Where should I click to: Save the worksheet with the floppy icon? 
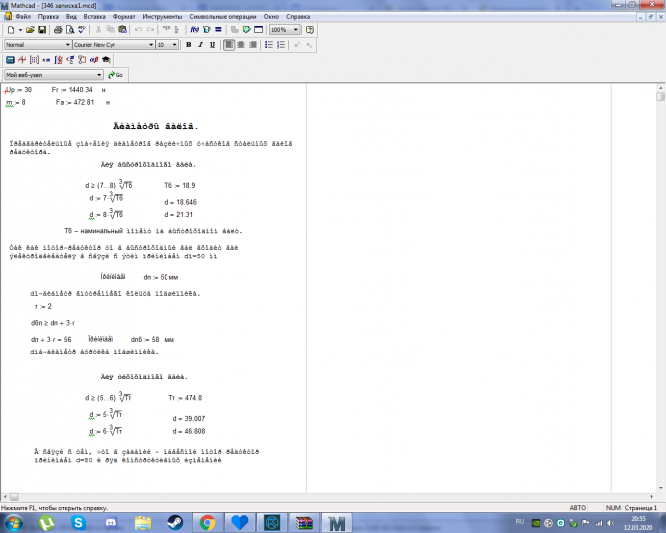[x=42, y=30]
